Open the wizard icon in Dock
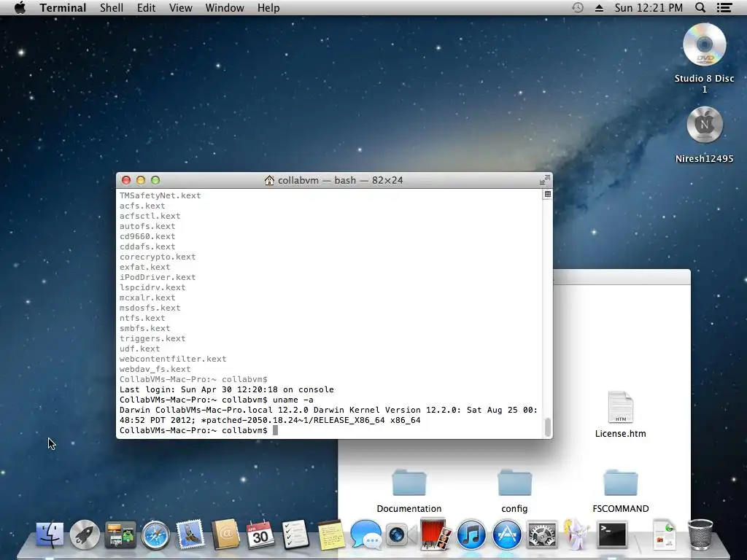This screenshot has height=560, width=747. tap(576, 534)
